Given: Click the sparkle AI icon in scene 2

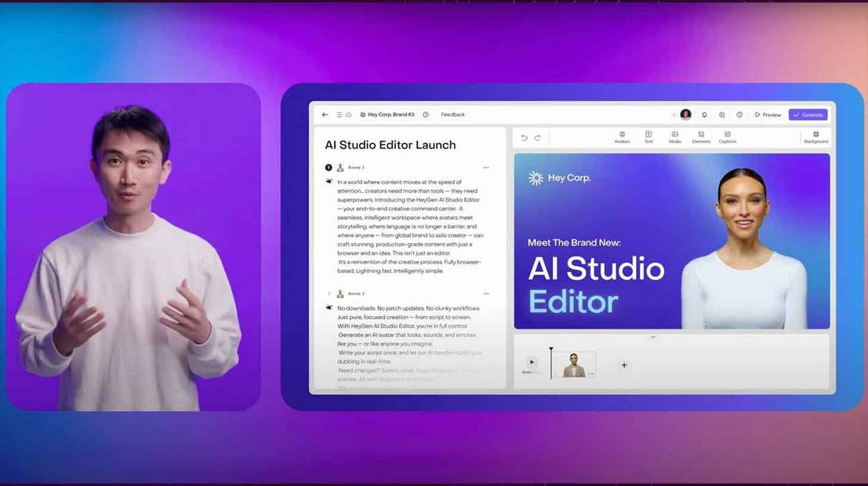Looking at the screenshot, I should coord(329,307).
